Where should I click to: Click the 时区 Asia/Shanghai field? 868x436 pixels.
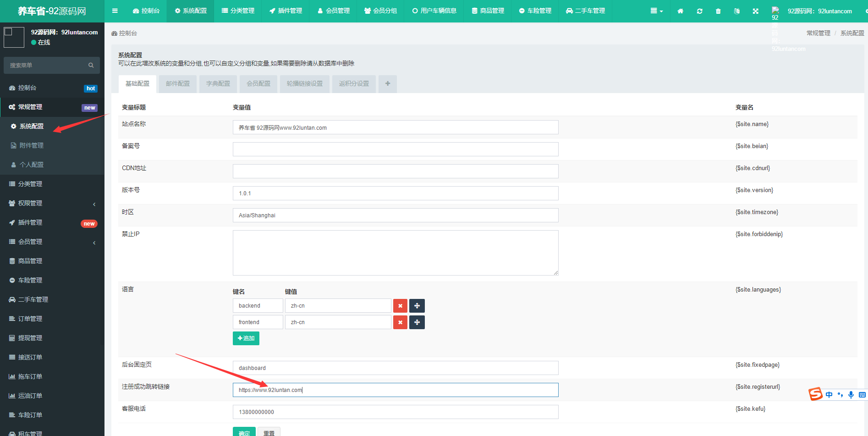[396, 215]
